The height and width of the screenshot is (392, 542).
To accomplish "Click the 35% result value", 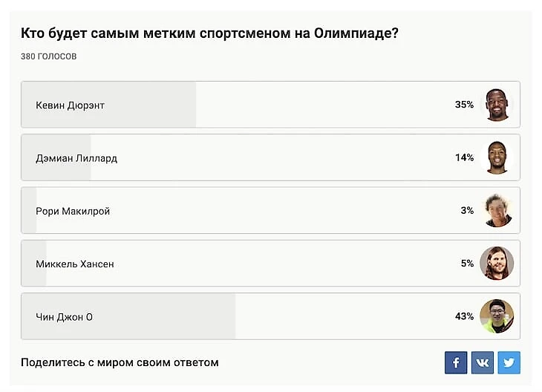I will tap(464, 105).
